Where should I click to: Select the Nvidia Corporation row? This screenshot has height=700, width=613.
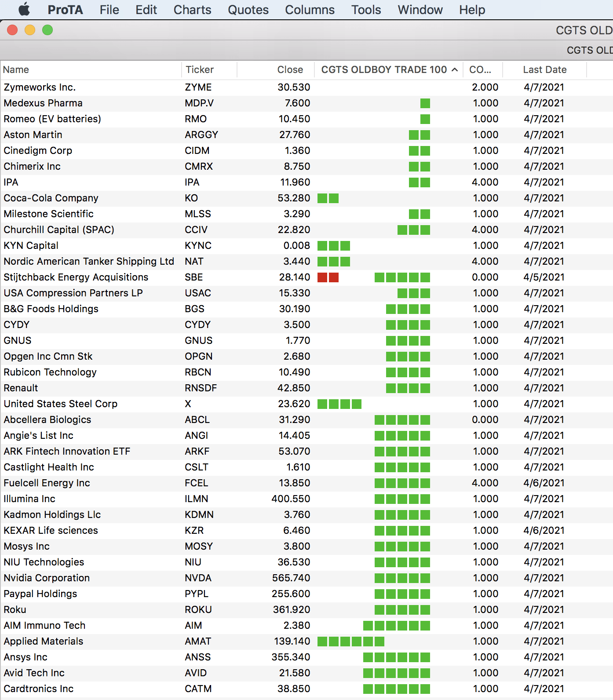306,578
